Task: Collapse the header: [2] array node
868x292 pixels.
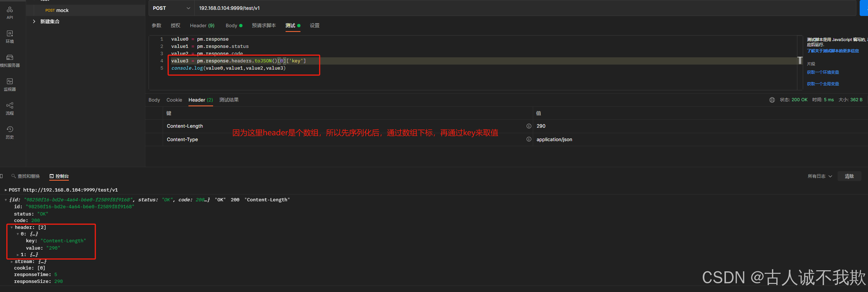Action: (x=12, y=227)
